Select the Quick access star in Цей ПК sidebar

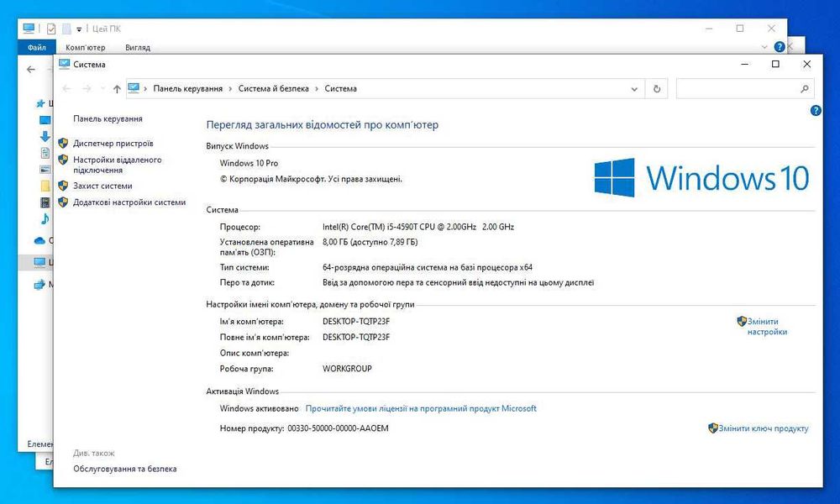pos(40,103)
